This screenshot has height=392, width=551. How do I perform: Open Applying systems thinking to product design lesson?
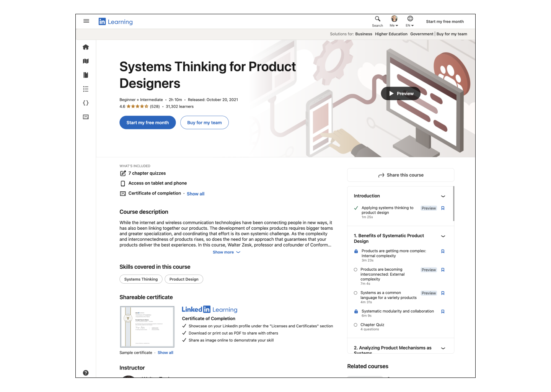387,210
